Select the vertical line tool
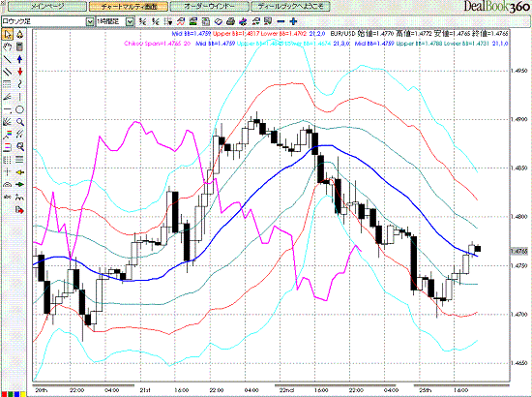The height and width of the screenshot is (397, 532). tap(19, 97)
